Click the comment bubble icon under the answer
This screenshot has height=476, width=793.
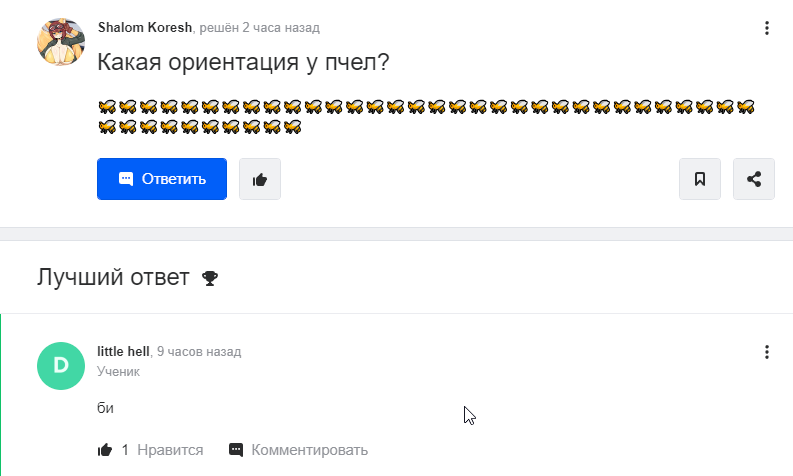pos(236,450)
